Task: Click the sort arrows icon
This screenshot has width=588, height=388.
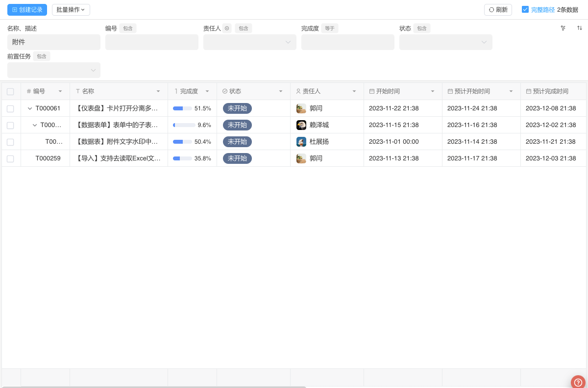Action: [580, 28]
